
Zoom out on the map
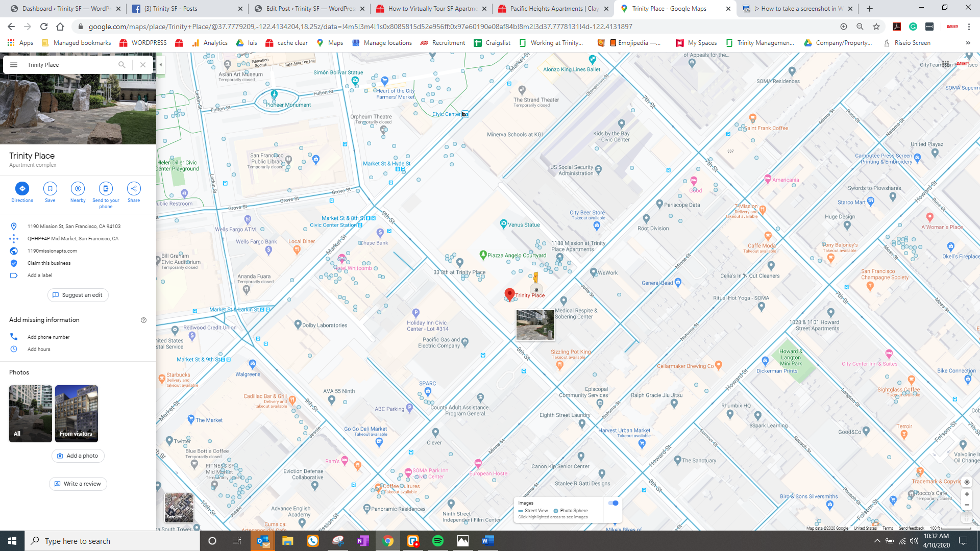click(967, 505)
